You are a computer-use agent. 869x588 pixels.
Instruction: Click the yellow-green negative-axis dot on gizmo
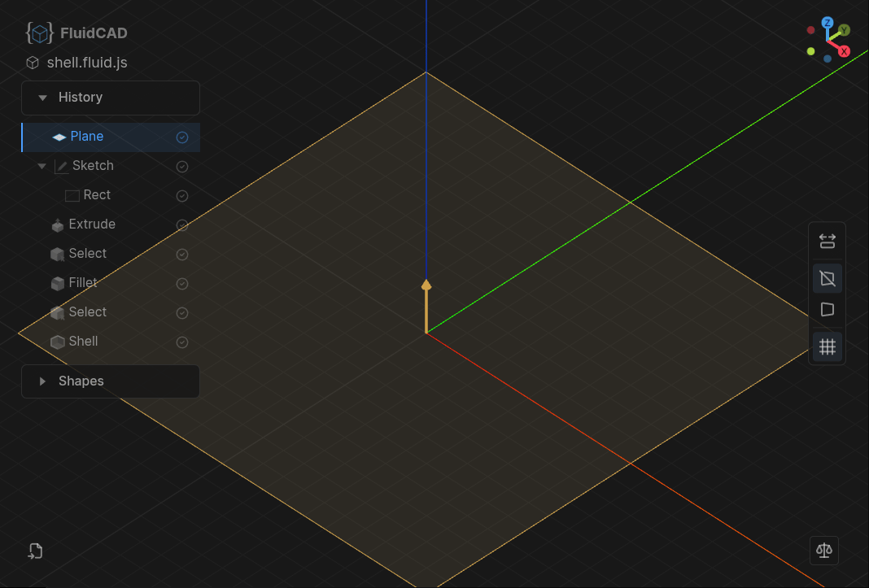coord(810,51)
